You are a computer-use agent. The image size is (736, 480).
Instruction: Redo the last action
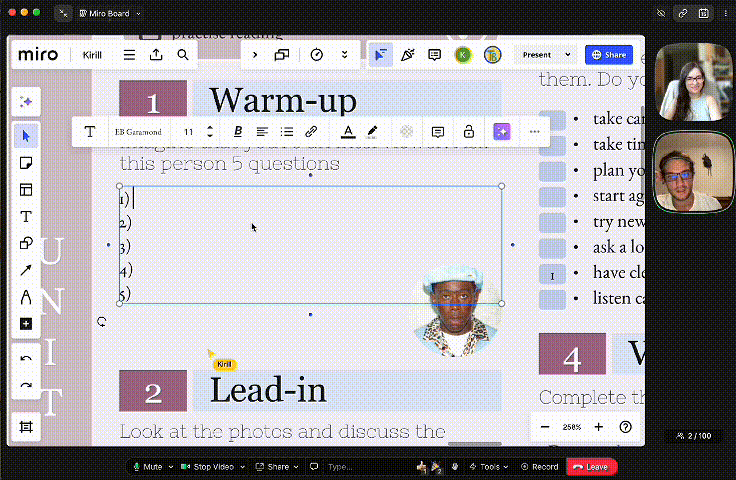[26, 386]
